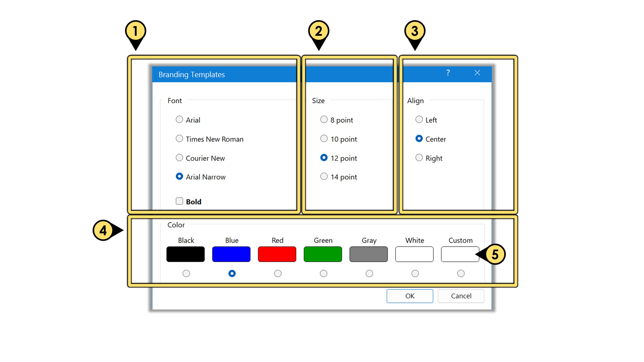Close the Branding Templates dialog
Image resolution: width=644 pixels, height=362 pixels.
[x=477, y=73]
